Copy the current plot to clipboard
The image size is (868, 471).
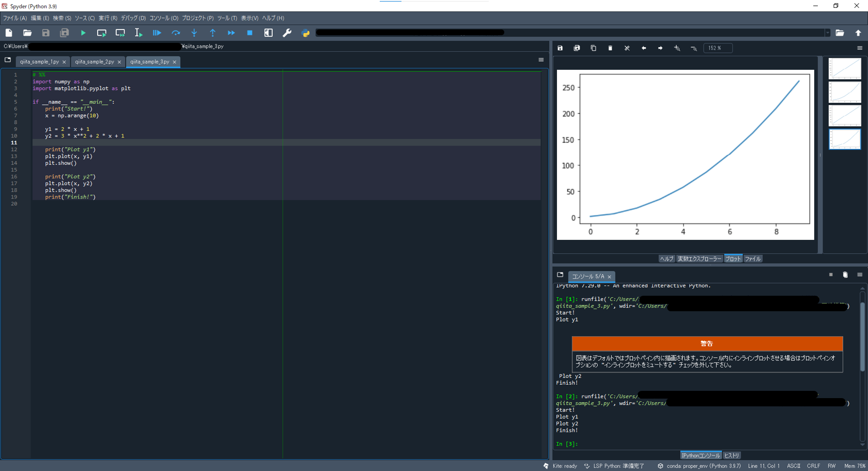point(593,48)
